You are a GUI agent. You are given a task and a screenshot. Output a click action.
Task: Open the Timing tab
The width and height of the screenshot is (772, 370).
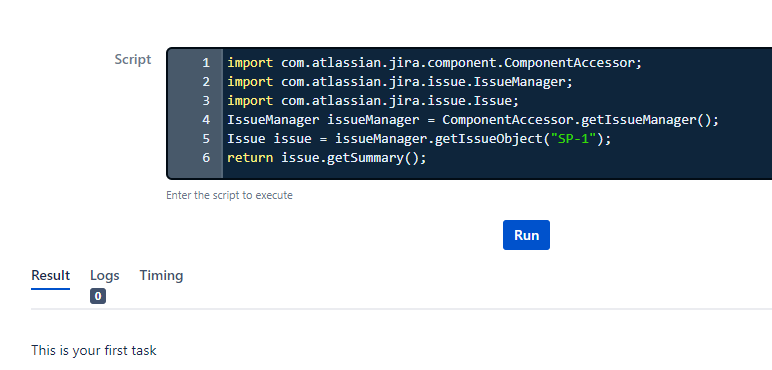(x=161, y=276)
